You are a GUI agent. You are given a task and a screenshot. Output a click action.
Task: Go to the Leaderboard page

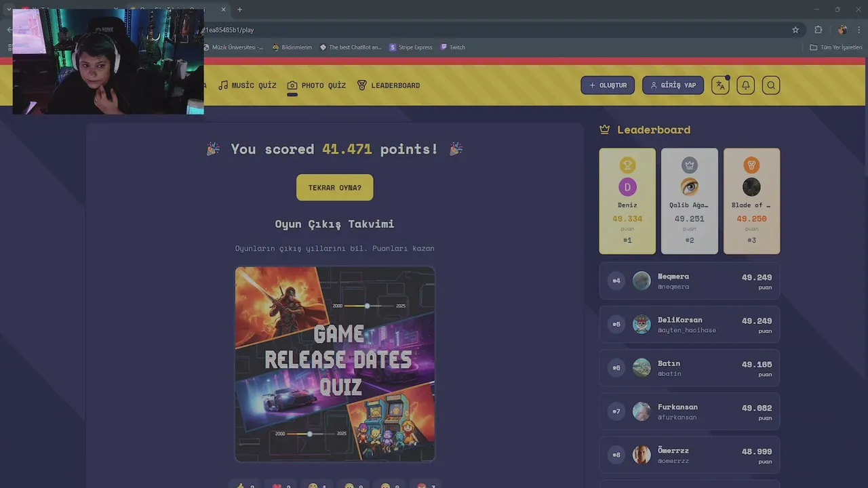click(x=389, y=85)
